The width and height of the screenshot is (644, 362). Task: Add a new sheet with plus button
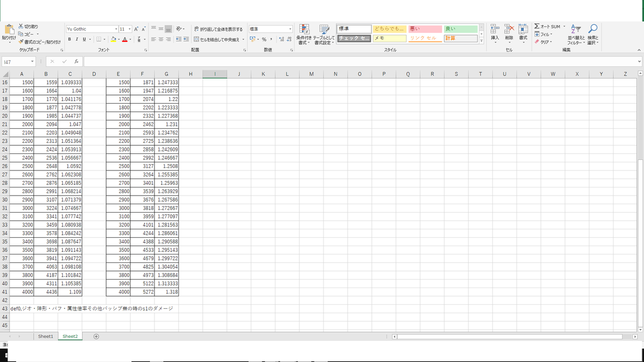[x=96, y=336]
